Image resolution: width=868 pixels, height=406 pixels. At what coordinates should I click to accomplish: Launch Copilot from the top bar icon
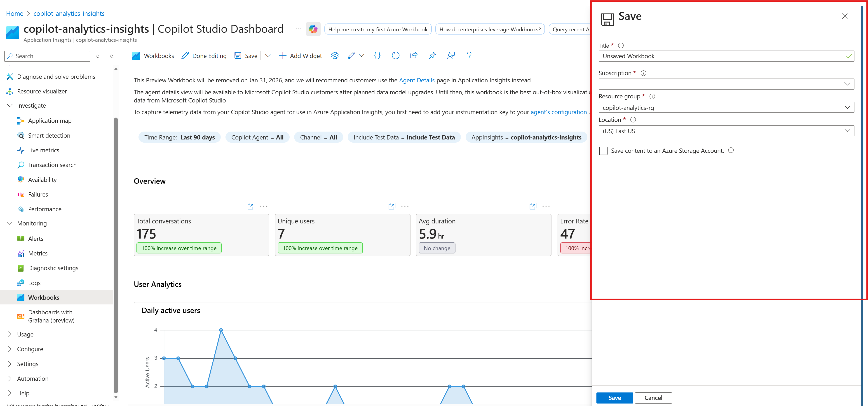pyautogui.click(x=313, y=29)
